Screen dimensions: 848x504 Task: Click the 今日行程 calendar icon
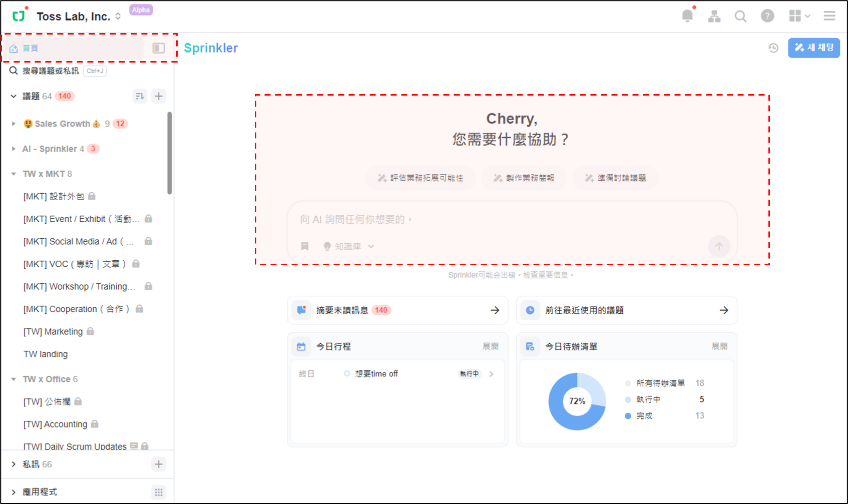click(301, 346)
